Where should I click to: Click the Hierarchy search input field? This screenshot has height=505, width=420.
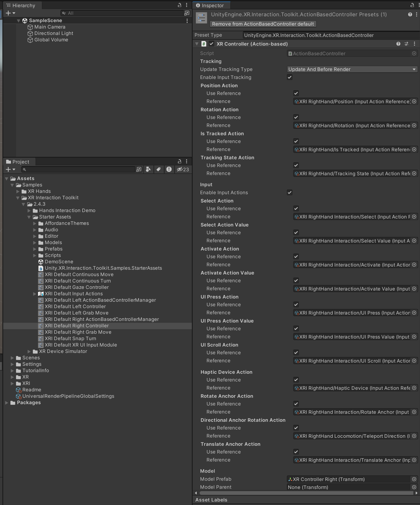[122, 13]
